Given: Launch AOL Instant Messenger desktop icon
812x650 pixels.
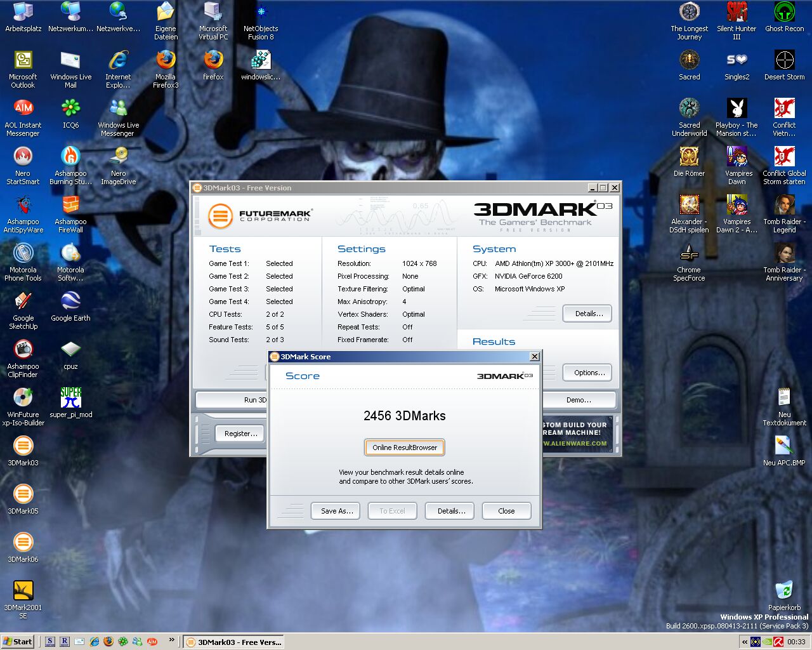Looking at the screenshot, I should click(x=23, y=117).
